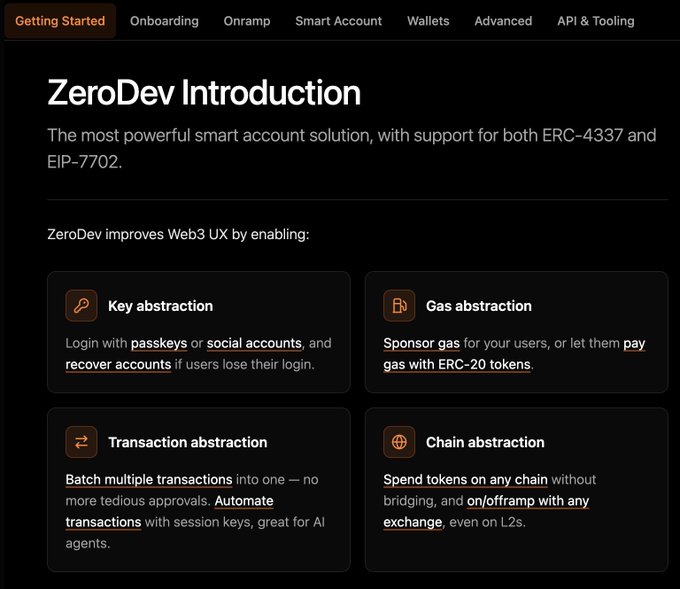Click the gas pump icon in Gas abstraction card
The image size is (680, 589).
[399, 306]
